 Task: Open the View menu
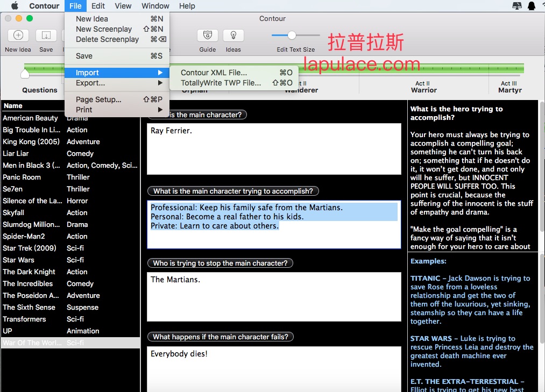123,6
